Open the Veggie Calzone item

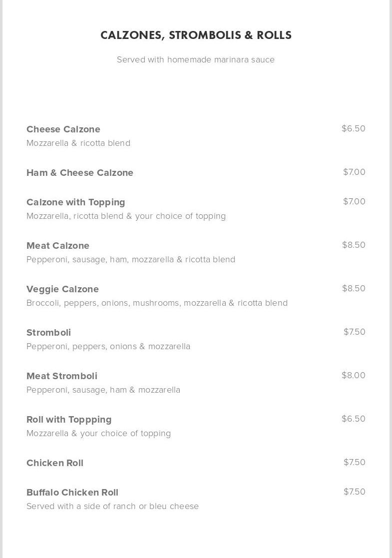[62, 289]
